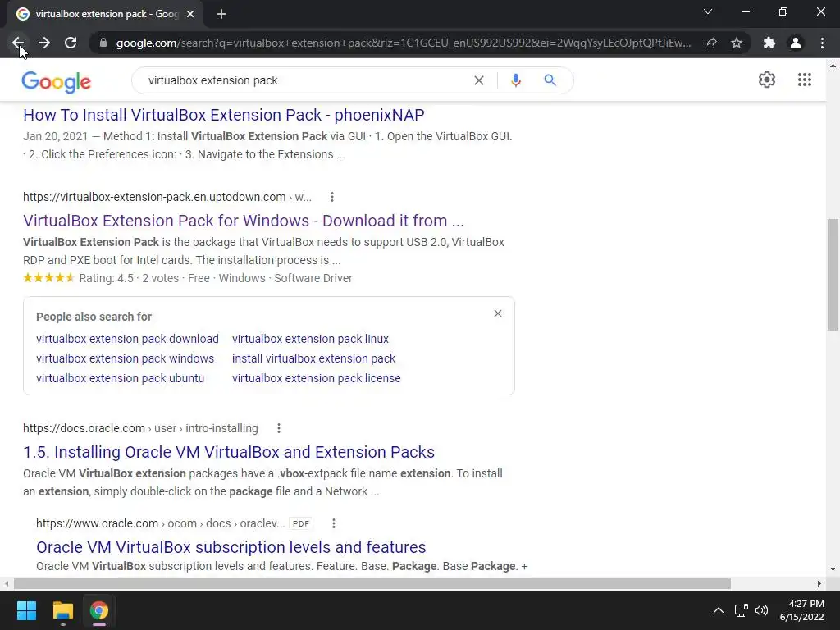Search virtualbox extension pack license

(x=316, y=378)
